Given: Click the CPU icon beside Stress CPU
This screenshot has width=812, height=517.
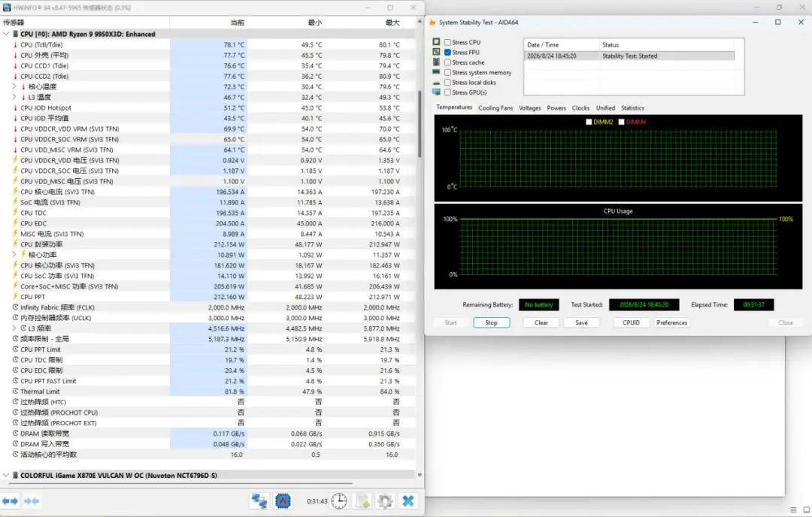Looking at the screenshot, I should click(x=436, y=42).
